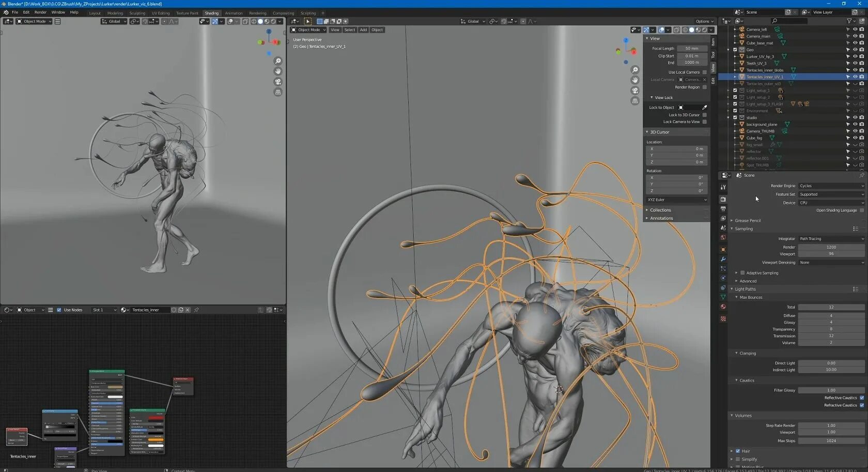The width and height of the screenshot is (868, 472).
Task: Switch to the Animation workspace tab
Action: pos(234,13)
